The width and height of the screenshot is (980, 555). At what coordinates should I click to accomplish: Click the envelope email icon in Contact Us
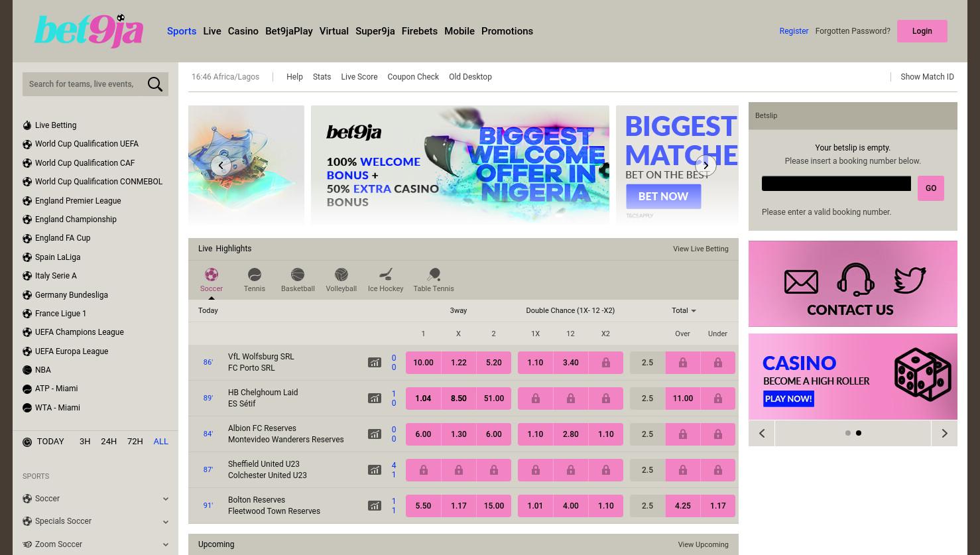pyautogui.click(x=801, y=282)
